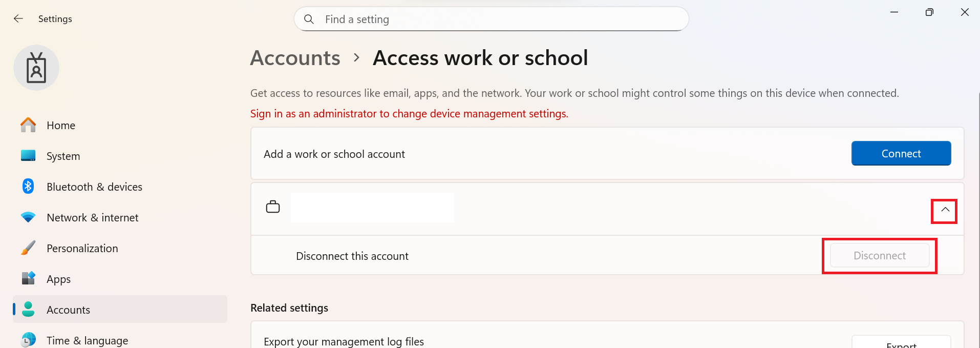This screenshot has width=980, height=348.
Task: Click the search magnifier icon
Action: 309,19
